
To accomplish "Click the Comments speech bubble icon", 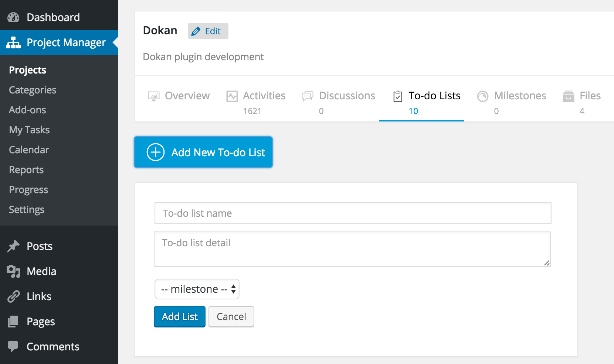I will point(13,346).
